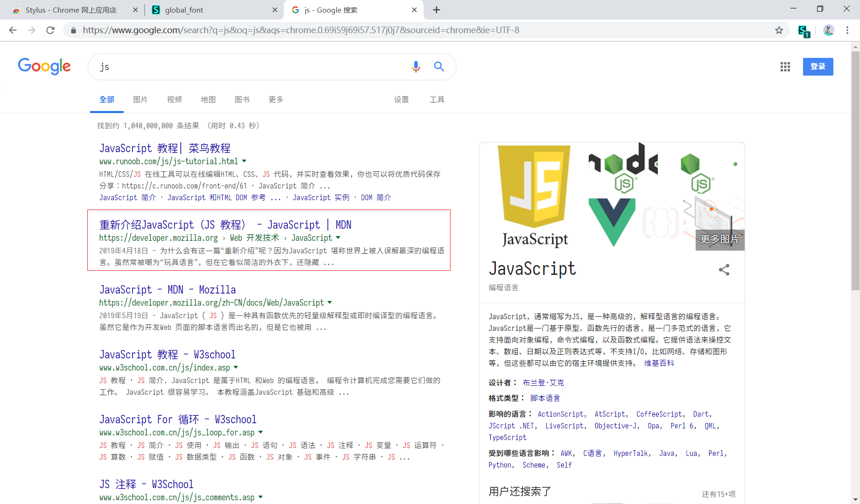This screenshot has height=504, width=860.
Task: Click the TypeScript language link
Action: [x=508, y=437]
